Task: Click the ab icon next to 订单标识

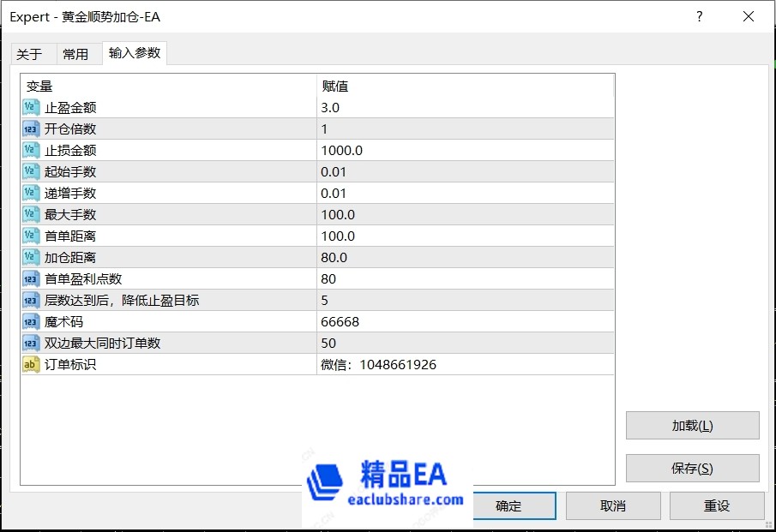Action: tap(27, 364)
